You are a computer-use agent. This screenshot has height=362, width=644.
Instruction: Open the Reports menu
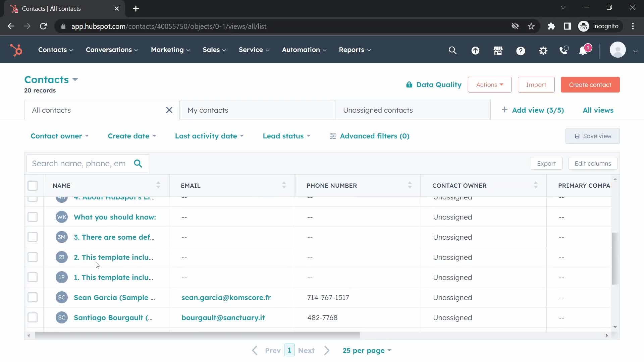(x=355, y=50)
